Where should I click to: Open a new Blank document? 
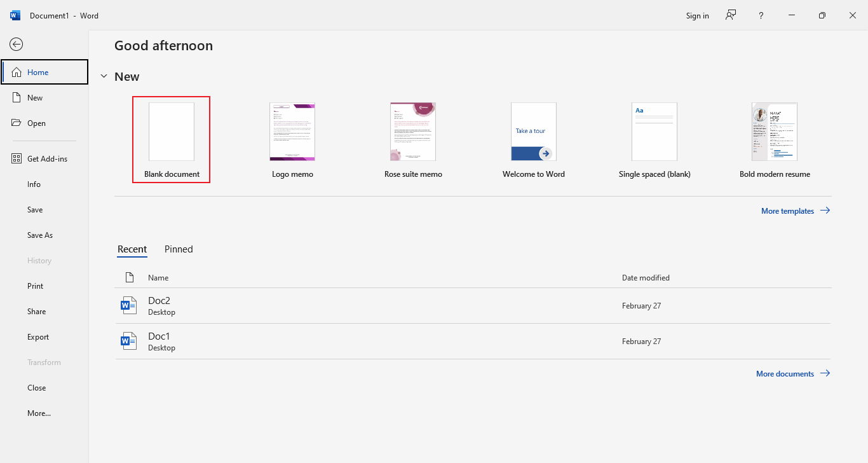point(171,139)
